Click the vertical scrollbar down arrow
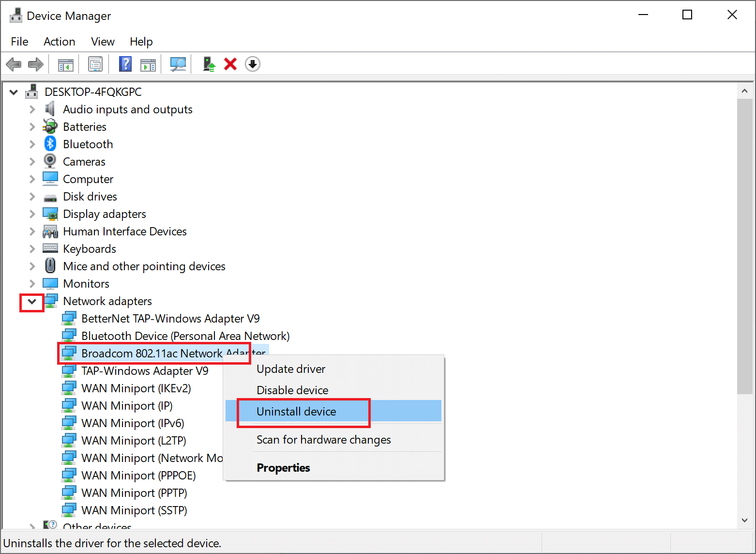Image resolution: width=756 pixels, height=554 pixels. tap(744, 520)
